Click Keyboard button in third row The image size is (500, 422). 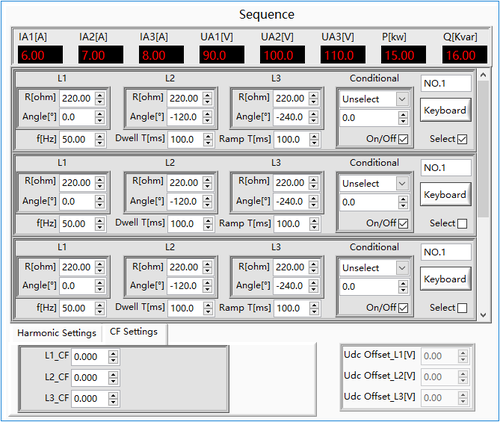(445, 279)
